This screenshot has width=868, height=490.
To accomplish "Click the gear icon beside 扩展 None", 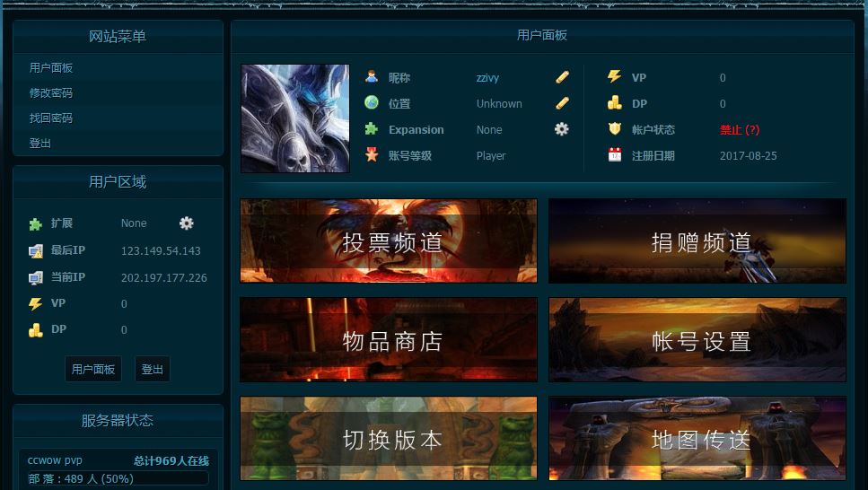I will click(x=187, y=223).
